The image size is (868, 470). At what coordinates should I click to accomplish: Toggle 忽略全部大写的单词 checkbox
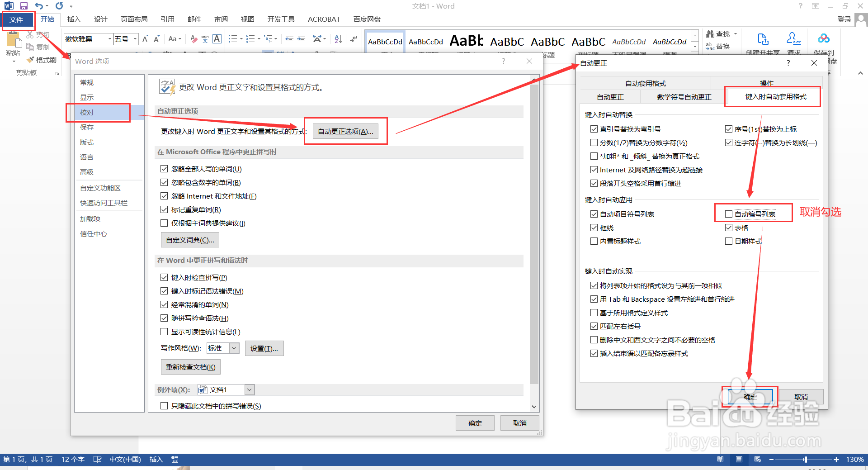point(164,169)
